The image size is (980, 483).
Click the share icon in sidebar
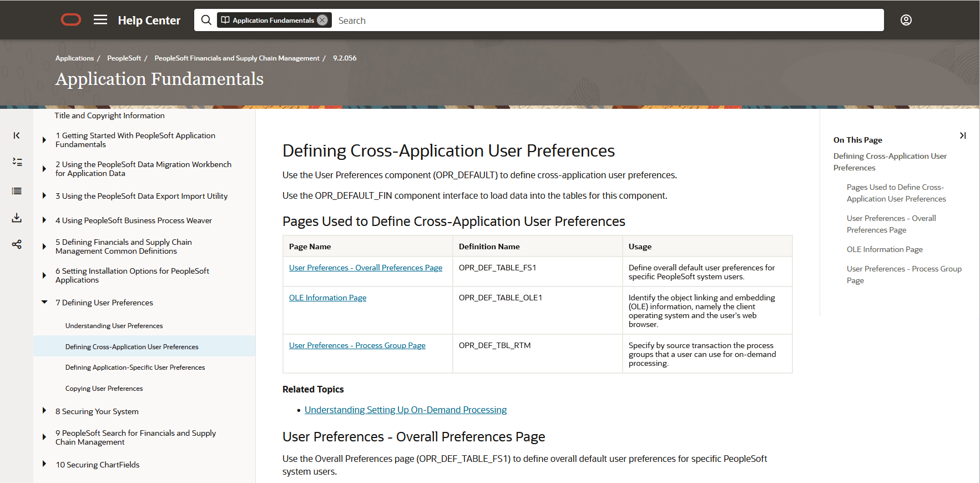pyautogui.click(x=17, y=244)
